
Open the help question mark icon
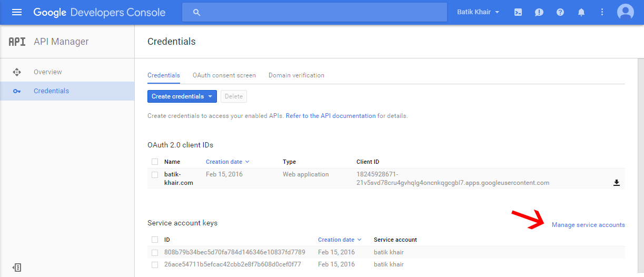click(x=560, y=12)
